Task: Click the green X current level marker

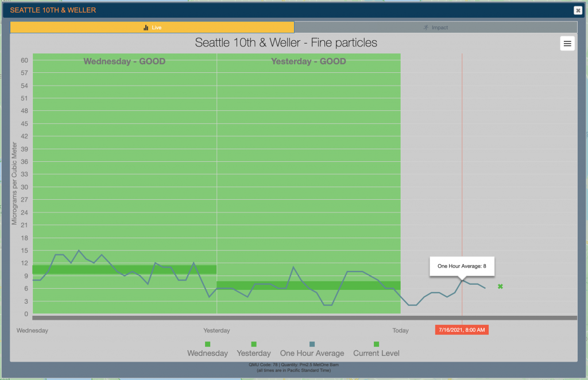Action: (x=500, y=286)
